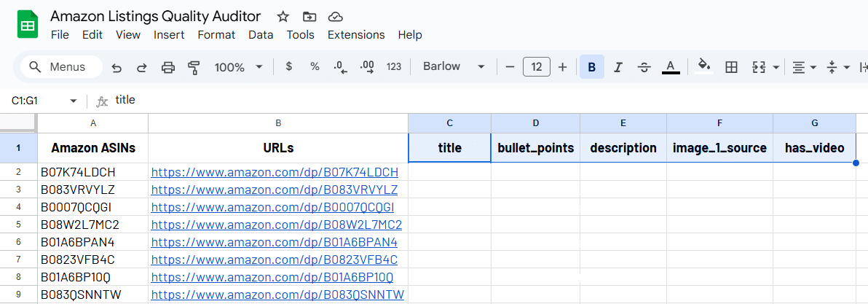The height and width of the screenshot is (304, 868).
Task: Open the zoom 100% dropdown
Action: click(x=238, y=67)
